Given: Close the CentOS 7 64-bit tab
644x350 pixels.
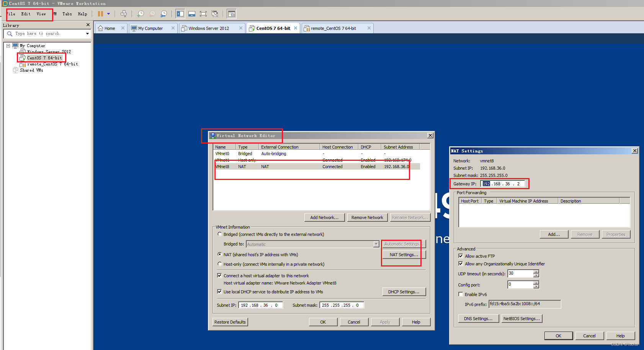Looking at the screenshot, I should (296, 28).
